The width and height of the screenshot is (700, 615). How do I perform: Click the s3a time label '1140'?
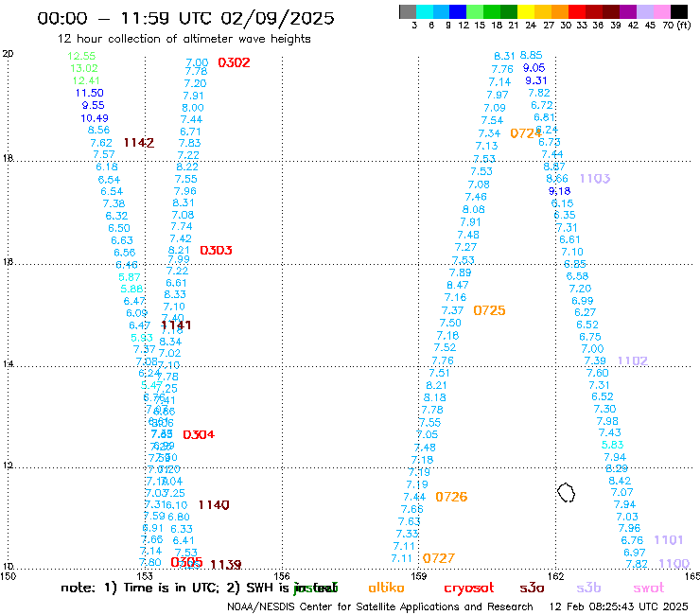click(214, 505)
